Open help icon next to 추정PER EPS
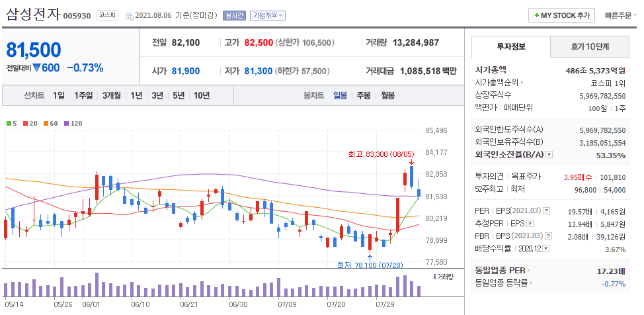The image size is (644, 315). [x=530, y=224]
